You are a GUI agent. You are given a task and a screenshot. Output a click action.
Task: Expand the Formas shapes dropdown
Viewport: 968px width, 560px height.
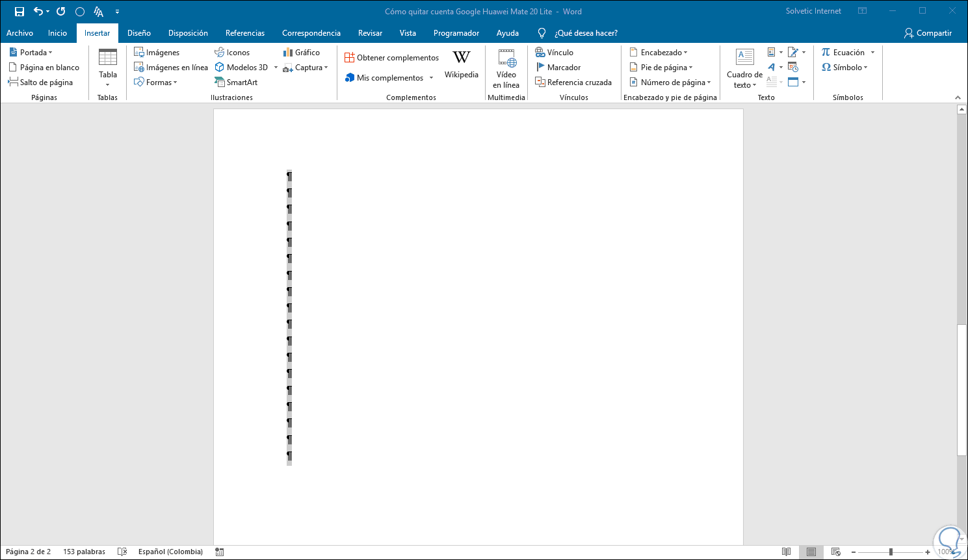point(155,83)
